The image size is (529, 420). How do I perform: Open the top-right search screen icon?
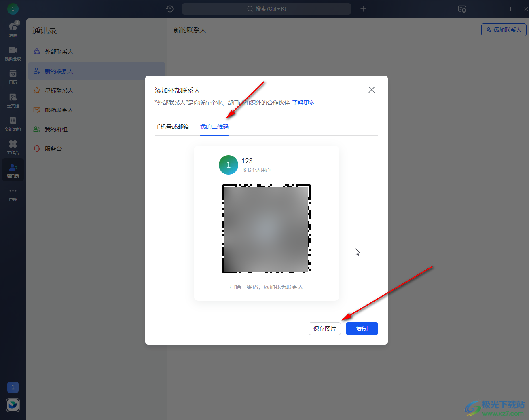(462, 9)
